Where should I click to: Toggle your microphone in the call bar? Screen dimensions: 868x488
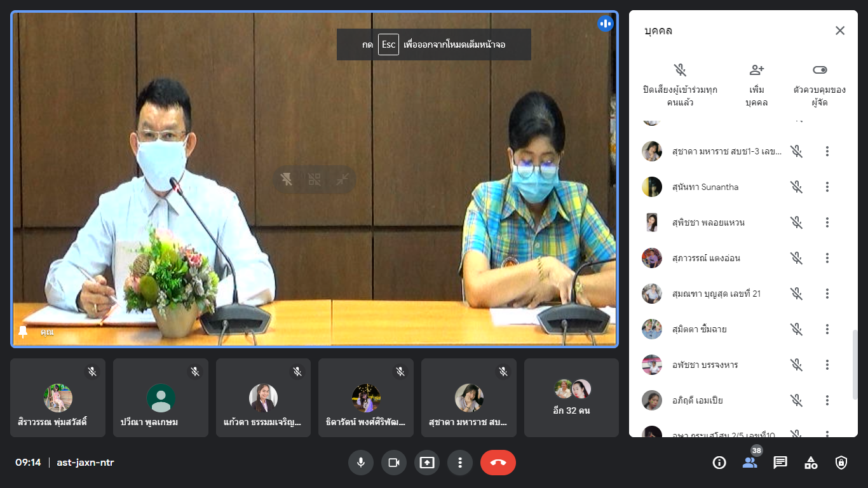[x=361, y=463]
